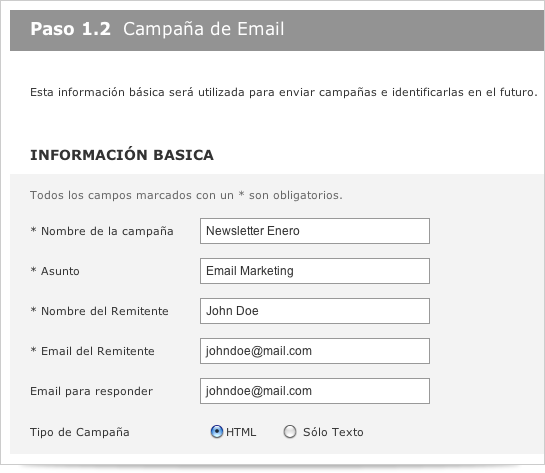The image size is (545, 473).
Task: Click the HTML label text
Action: pos(241,432)
